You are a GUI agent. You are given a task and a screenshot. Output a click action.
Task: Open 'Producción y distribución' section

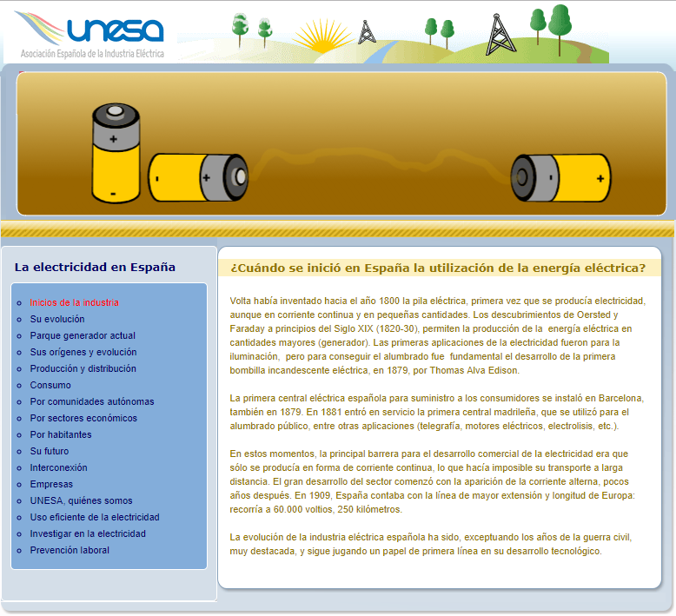coord(83,368)
